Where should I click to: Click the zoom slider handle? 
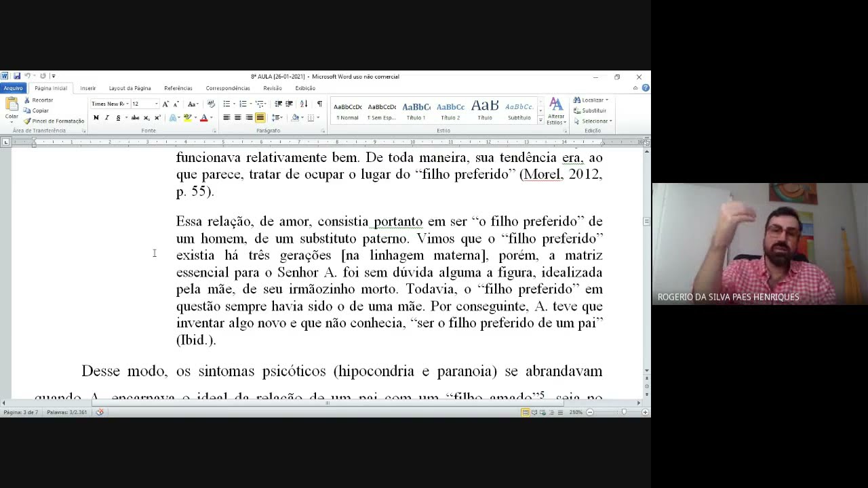click(624, 412)
